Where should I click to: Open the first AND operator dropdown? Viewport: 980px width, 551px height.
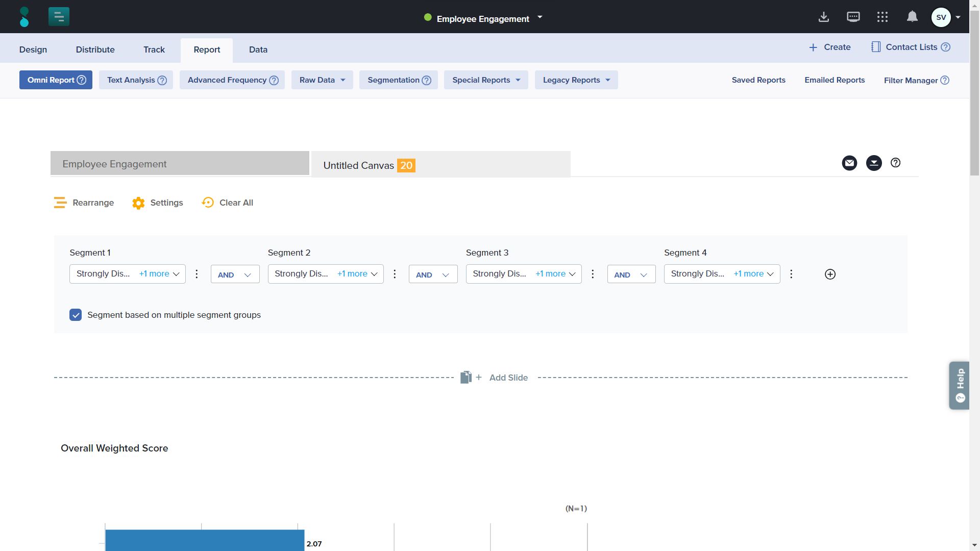235,274
